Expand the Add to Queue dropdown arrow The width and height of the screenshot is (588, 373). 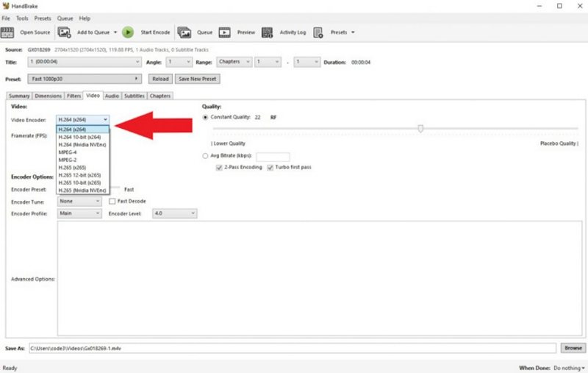(x=115, y=32)
